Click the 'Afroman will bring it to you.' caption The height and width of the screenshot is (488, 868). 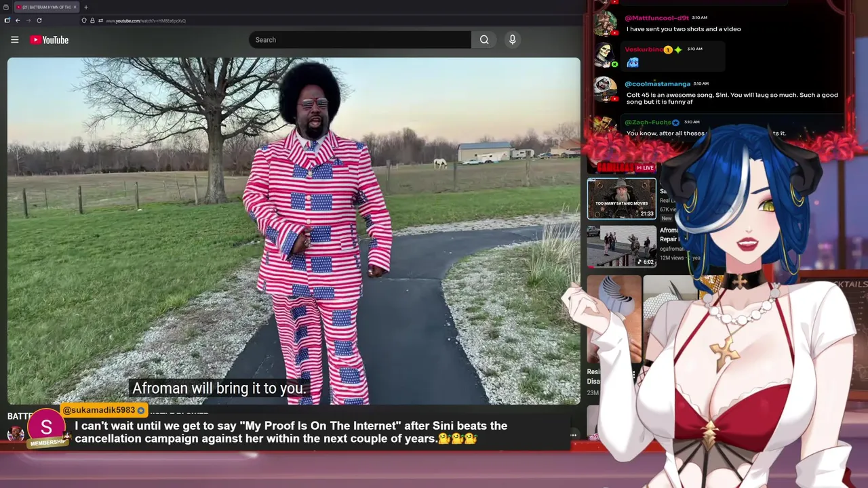pyautogui.click(x=220, y=388)
